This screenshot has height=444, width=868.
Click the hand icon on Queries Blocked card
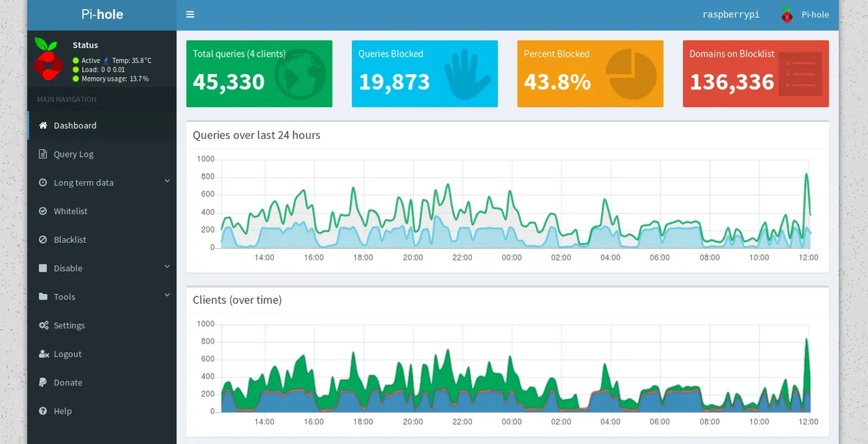pyautogui.click(x=467, y=75)
